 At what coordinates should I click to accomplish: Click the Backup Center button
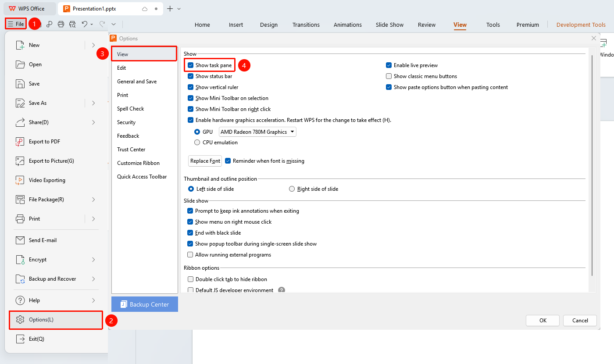coord(145,304)
